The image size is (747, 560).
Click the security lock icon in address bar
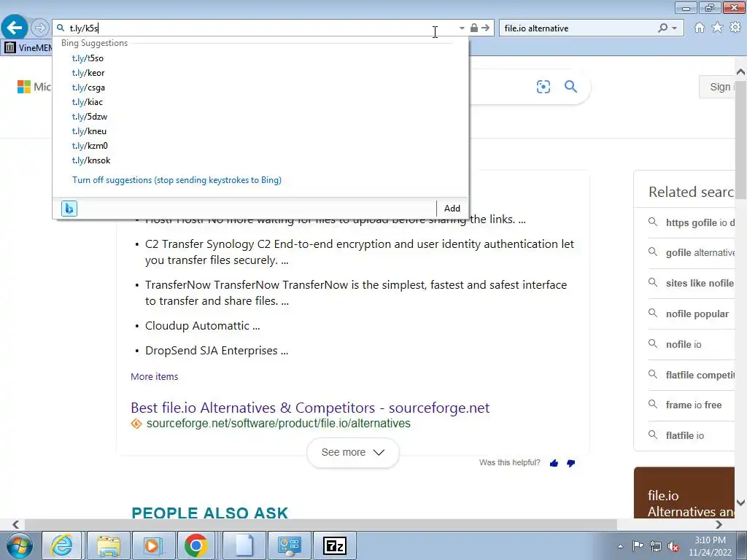pos(473,28)
